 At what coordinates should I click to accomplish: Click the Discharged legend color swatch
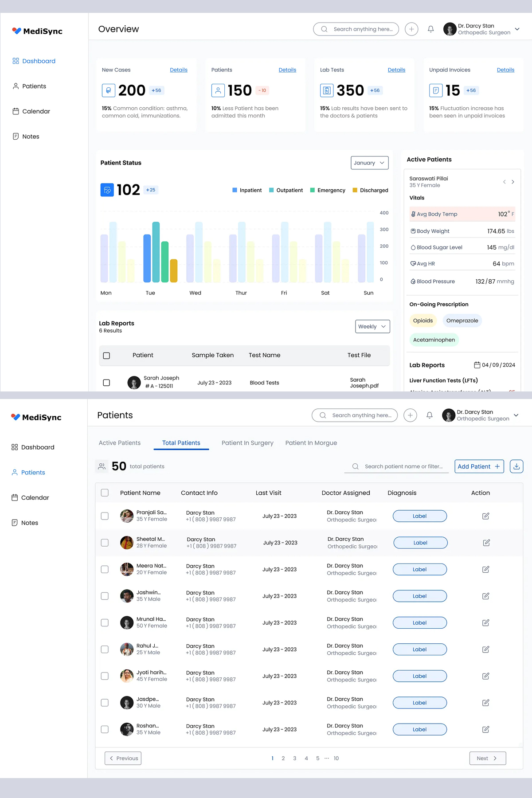pos(355,190)
